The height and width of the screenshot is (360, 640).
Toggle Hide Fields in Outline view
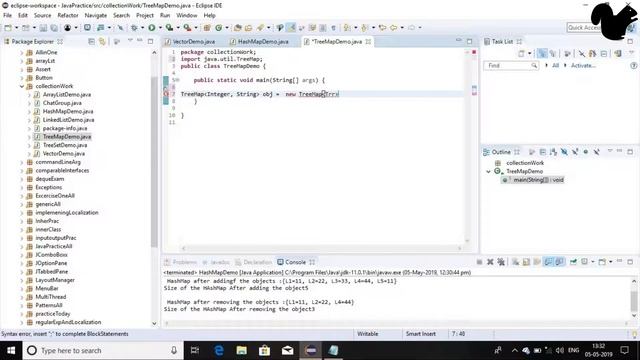tap(564, 152)
